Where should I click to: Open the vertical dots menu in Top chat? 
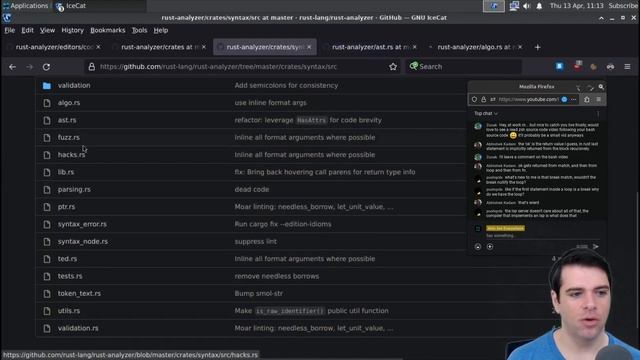coord(598,113)
